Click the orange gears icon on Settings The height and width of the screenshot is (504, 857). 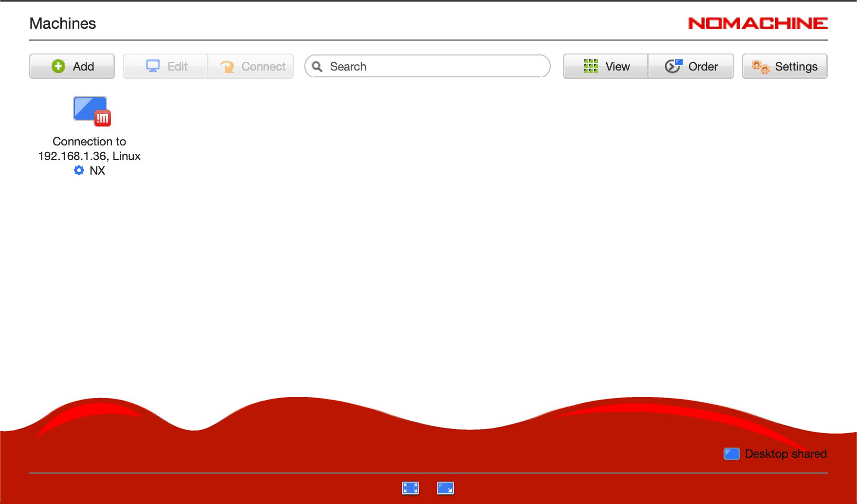pos(760,67)
